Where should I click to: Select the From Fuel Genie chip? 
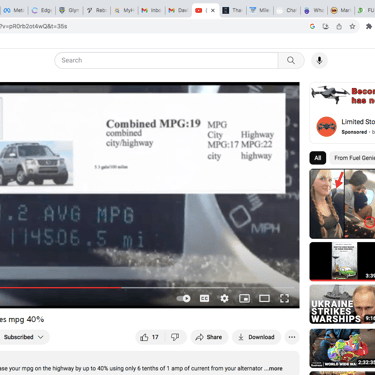pos(352,158)
